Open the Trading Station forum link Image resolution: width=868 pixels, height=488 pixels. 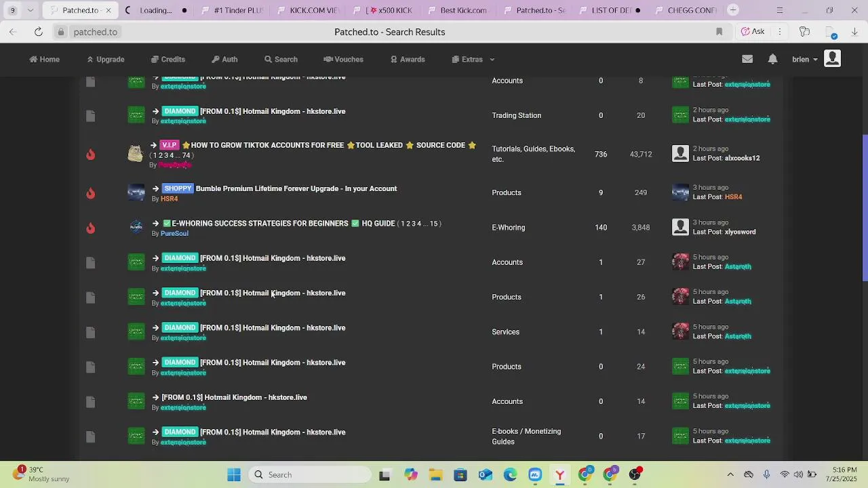click(x=516, y=115)
